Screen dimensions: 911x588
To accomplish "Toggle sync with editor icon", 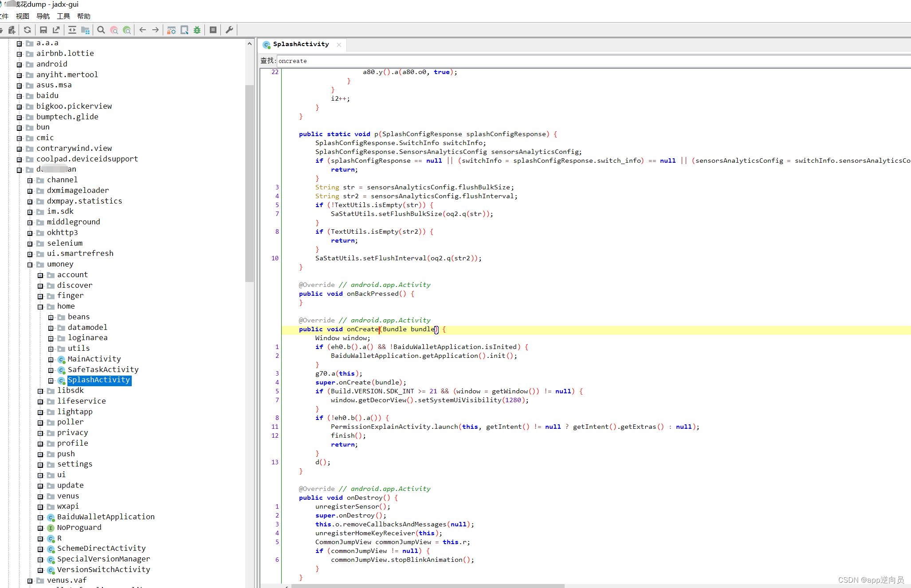I will pyautogui.click(x=72, y=30).
